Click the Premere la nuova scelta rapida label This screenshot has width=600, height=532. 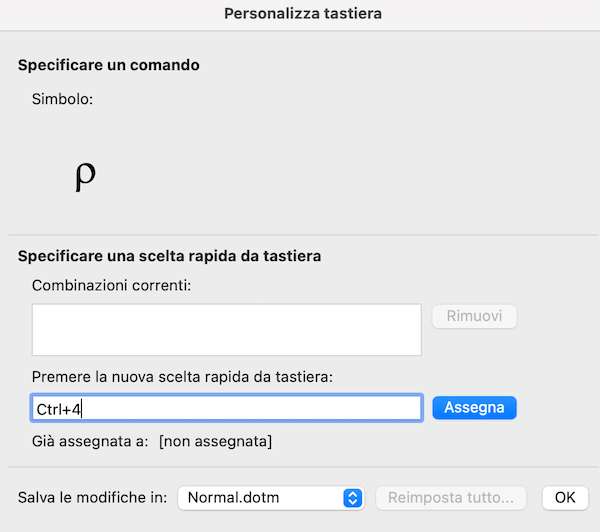[x=182, y=377]
